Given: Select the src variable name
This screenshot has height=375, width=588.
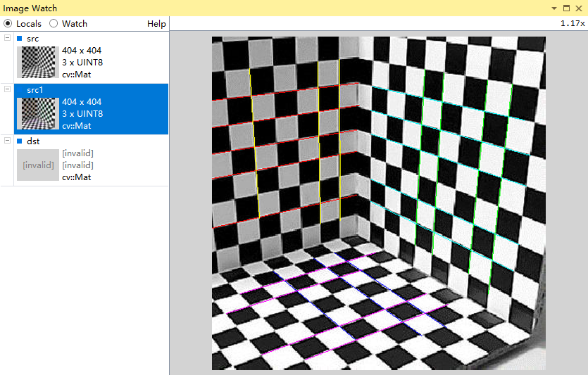Looking at the screenshot, I should (32, 39).
